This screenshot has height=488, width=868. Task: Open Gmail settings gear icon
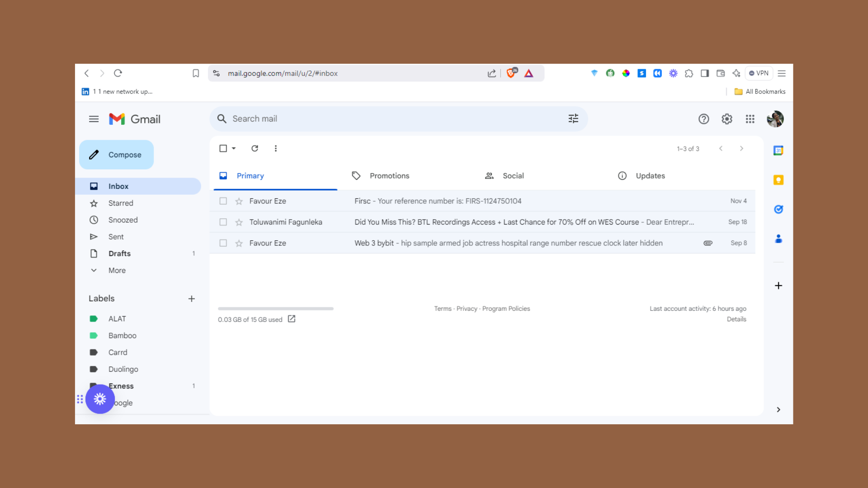click(726, 119)
